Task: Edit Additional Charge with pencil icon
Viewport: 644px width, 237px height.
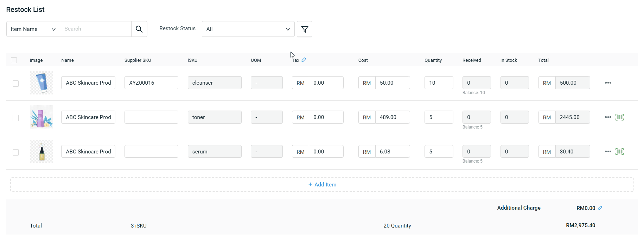Action: (600, 208)
